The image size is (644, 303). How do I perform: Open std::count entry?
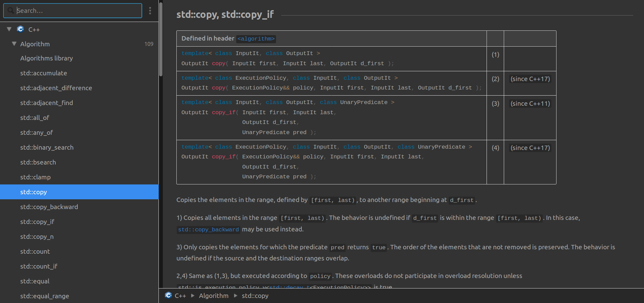[79, 251]
